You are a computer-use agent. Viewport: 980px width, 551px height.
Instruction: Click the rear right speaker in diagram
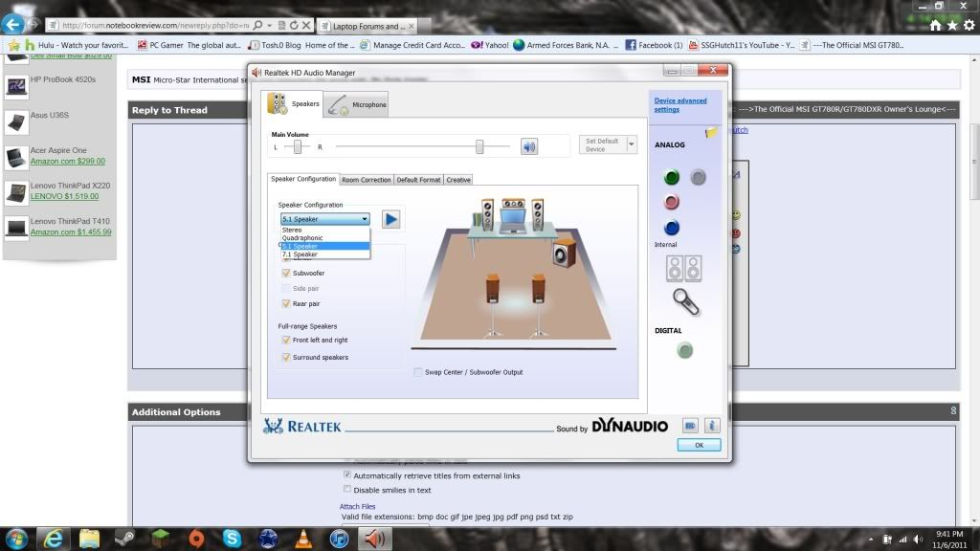538,289
